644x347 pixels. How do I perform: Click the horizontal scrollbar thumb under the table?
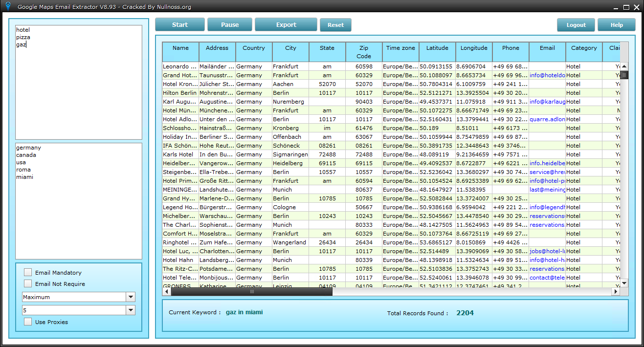pos(252,291)
